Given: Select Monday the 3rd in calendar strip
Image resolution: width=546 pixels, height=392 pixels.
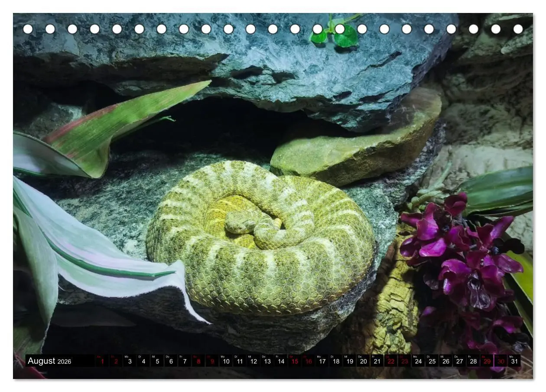Looking at the screenshot, I should point(130,361).
